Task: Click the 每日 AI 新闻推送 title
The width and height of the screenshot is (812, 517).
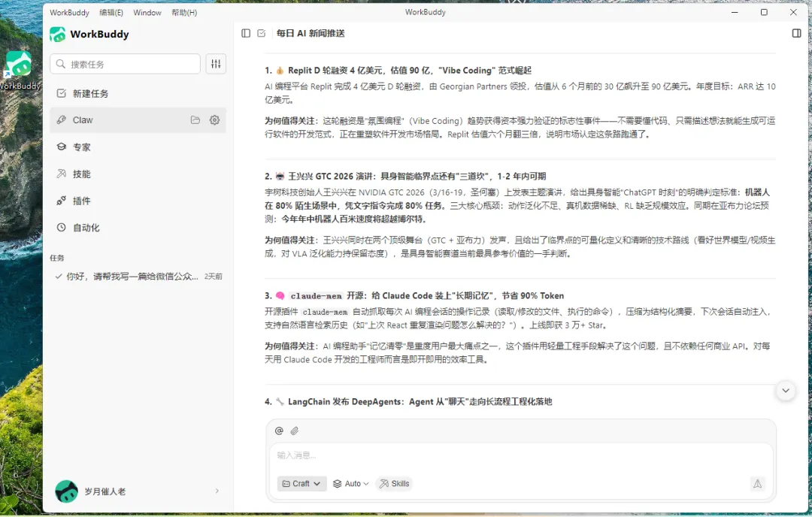Action: 311,33
